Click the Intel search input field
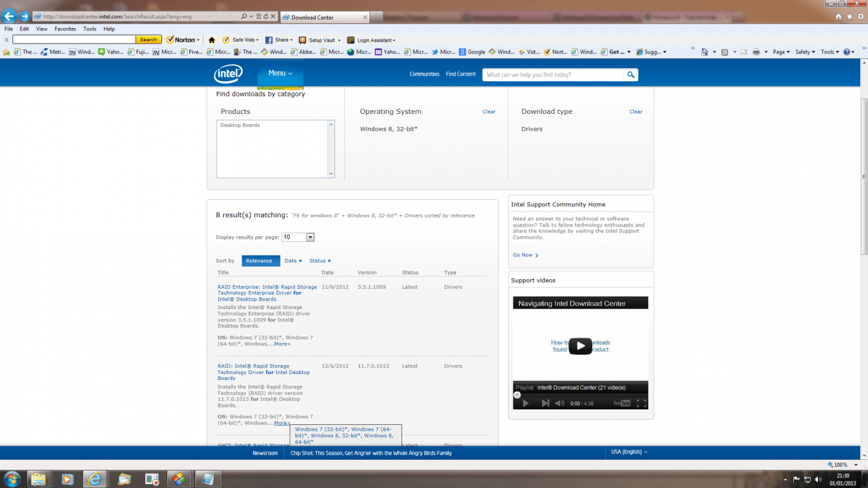This screenshot has width=868, height=488. coord(553,75)
